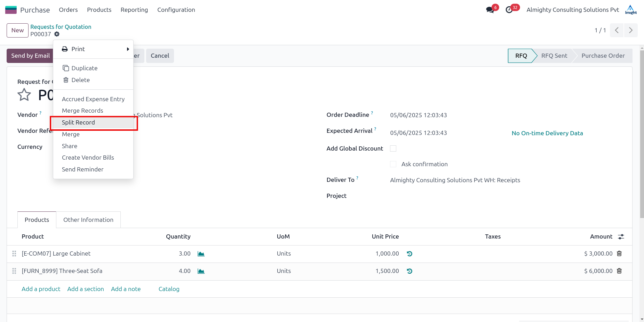The image size is (644, 322).
Task: Open forecast chart for Large Cabinet
Action: 201,254
